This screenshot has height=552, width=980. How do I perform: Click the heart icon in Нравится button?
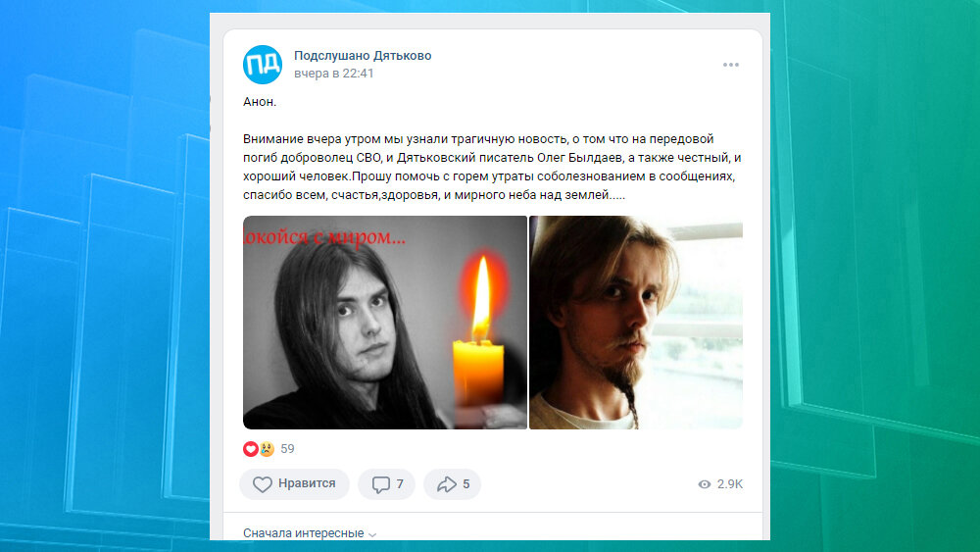click(263, 484)
